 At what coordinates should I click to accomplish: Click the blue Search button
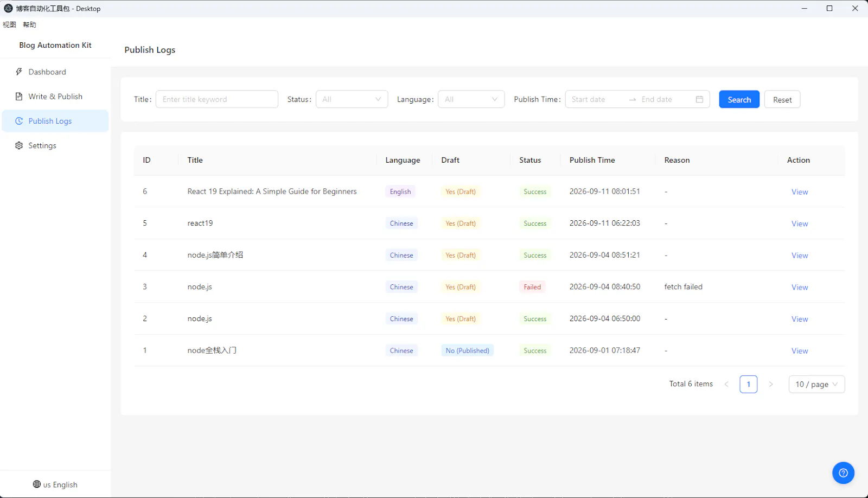click(739, 99)
